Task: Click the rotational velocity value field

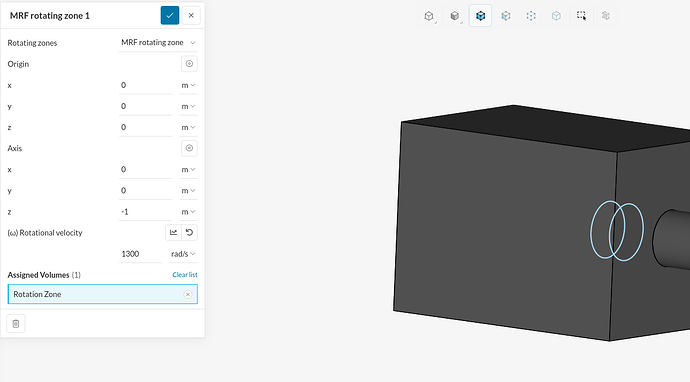Action: [x=140, y=254]
